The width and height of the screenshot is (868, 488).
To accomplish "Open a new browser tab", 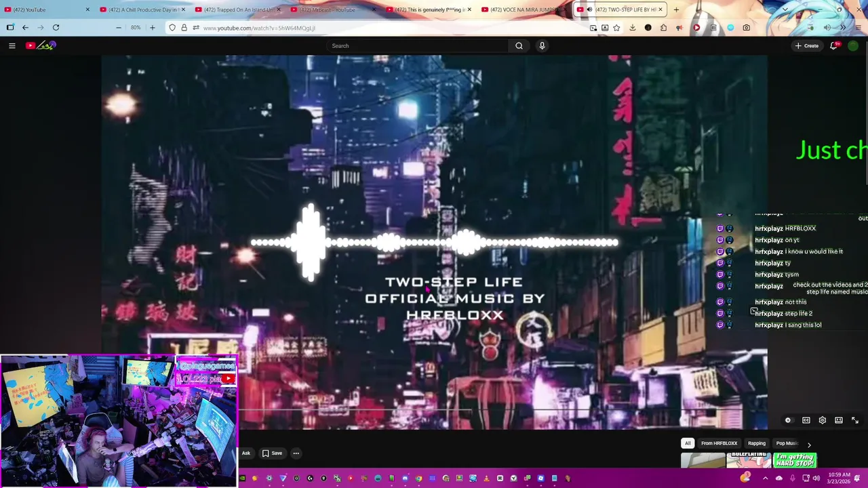I will point(676,9).
